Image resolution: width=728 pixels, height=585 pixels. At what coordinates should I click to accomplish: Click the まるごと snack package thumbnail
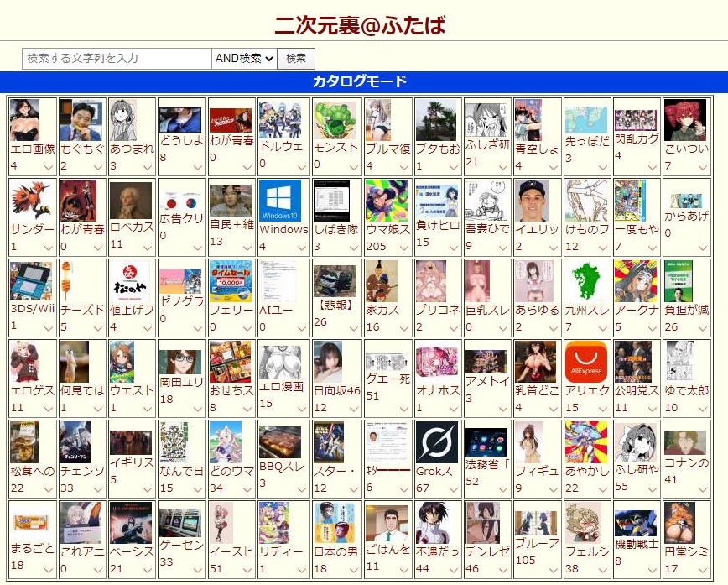click(x=30, y=524)
